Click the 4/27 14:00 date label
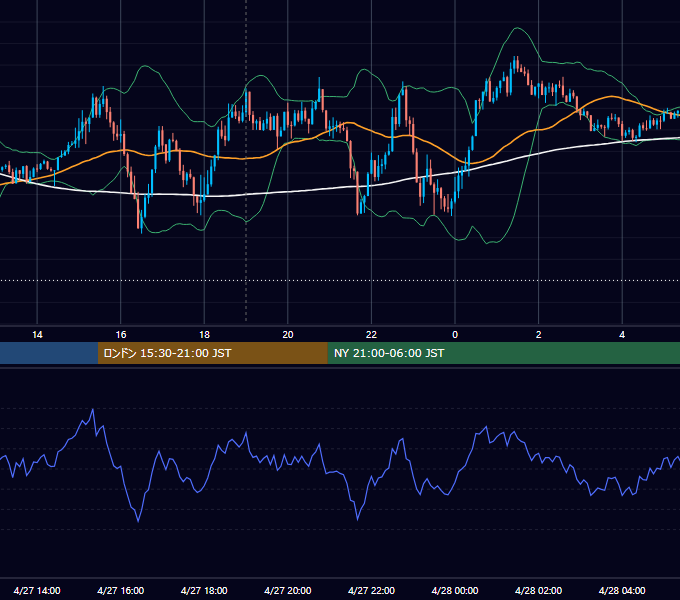The height and width of the screenshot is (600, 680). (37, 590)
